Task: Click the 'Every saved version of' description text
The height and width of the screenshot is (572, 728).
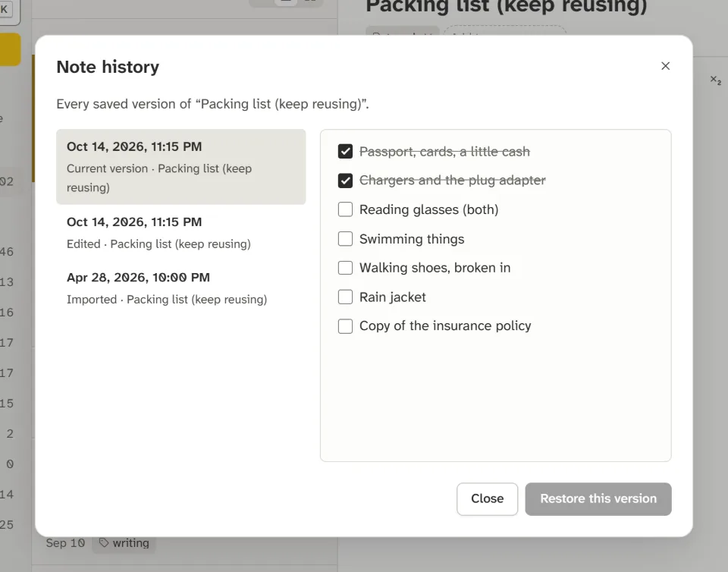Action: 212,104
